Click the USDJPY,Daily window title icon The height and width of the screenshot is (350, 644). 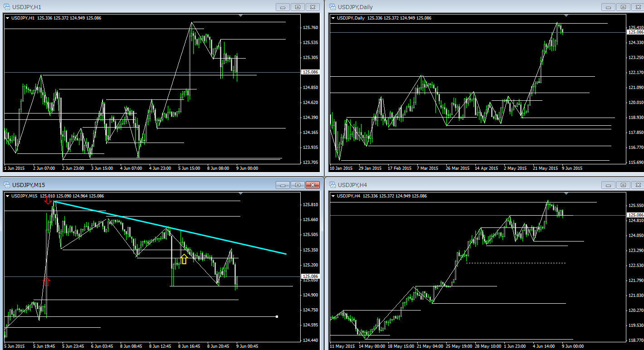[x=332, y=7]
